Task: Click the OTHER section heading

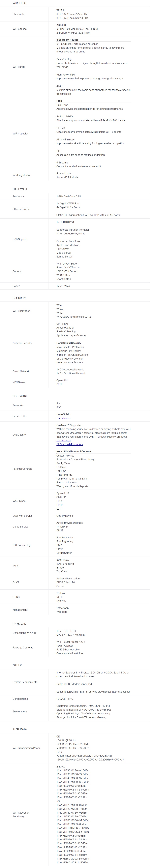Action: 17,665
